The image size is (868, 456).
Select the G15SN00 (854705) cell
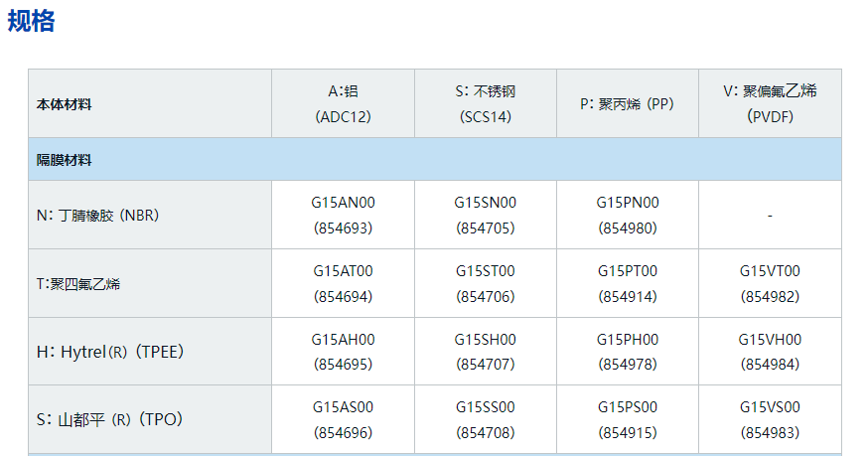click(x=485, y=215)
